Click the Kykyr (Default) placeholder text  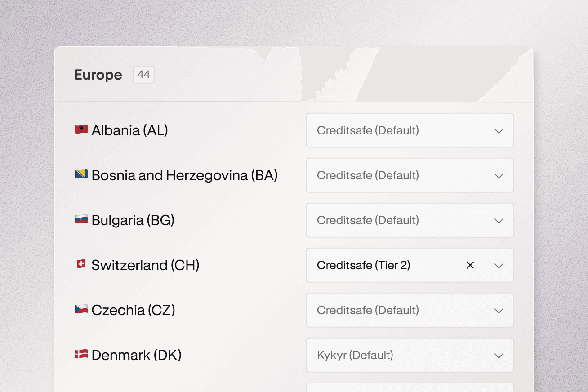tap(355, 355)
